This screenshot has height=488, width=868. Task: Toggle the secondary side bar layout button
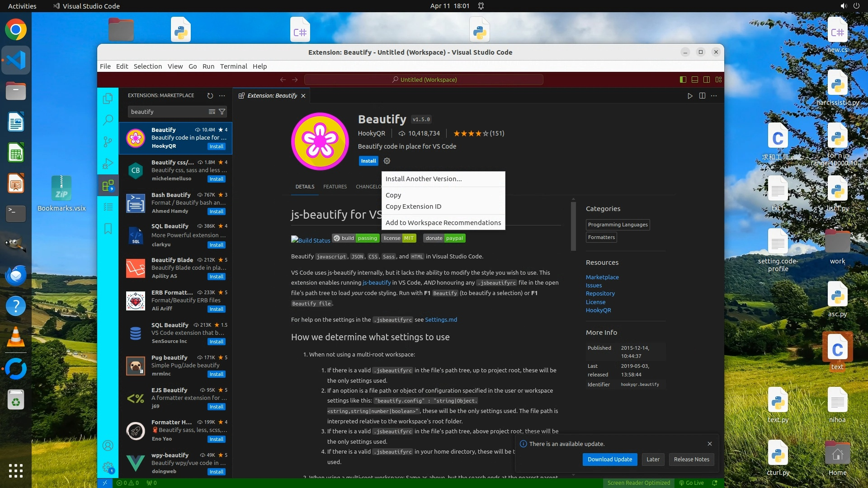(707, 80)
